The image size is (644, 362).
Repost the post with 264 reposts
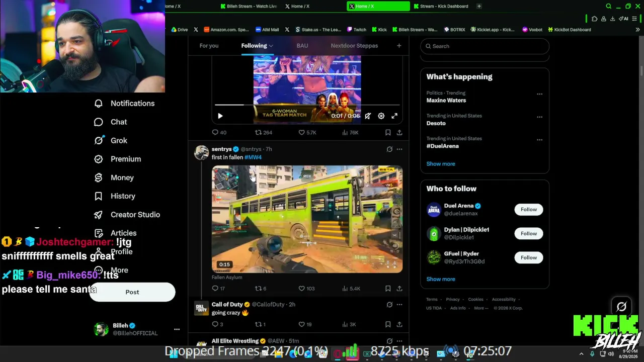click(x=263, y=133)
